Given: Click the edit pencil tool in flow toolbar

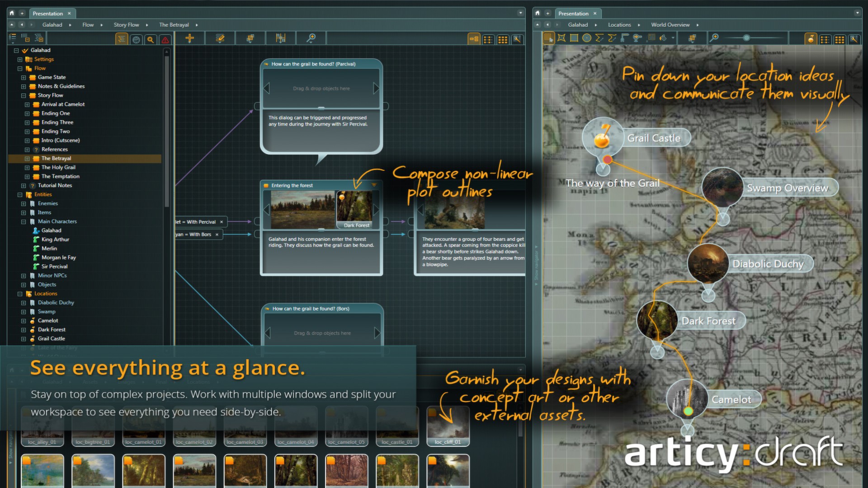Looking at the screenshot, I should (220, 38).
